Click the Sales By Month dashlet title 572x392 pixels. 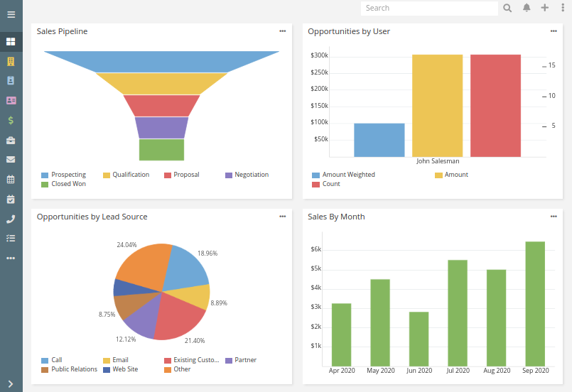[x=336, y=217]
